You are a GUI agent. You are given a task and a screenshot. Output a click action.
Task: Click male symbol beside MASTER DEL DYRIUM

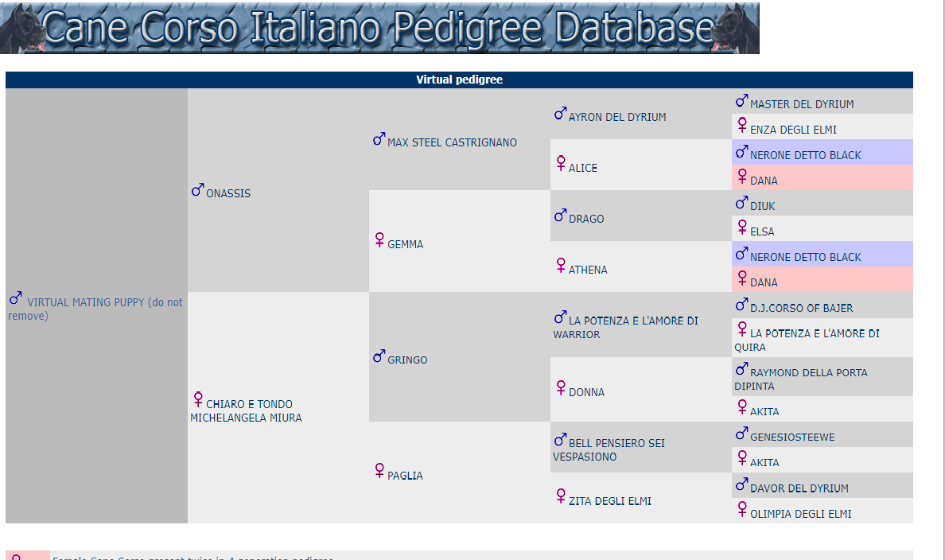[742, 101]
